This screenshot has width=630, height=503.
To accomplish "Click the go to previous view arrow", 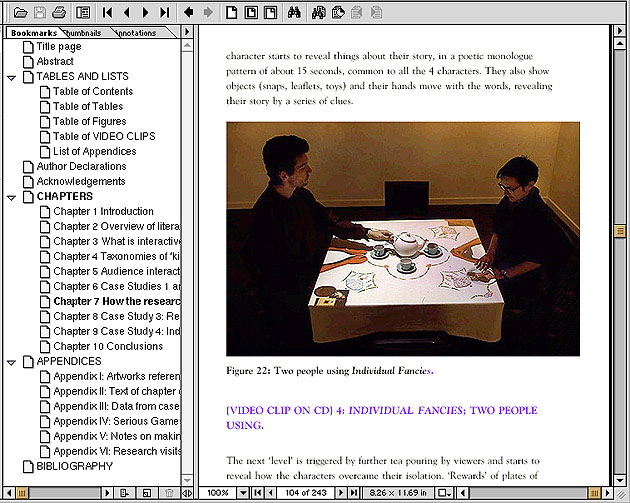I will (x=190, y=13).
